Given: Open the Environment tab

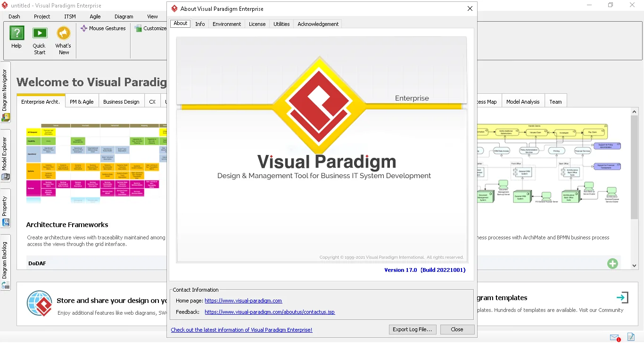Looking at the screenshot, I should click(x=227, y=24).
